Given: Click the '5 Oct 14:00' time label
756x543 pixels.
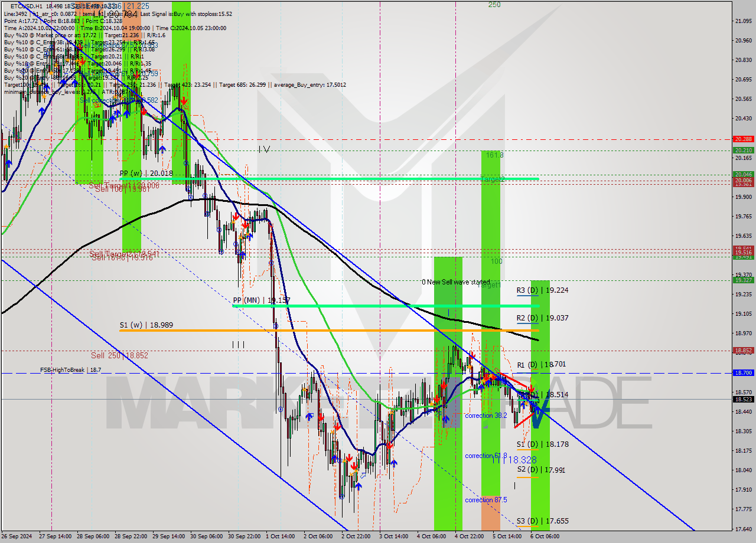Looking at the screenshot, I should click(x=508, y=537).
